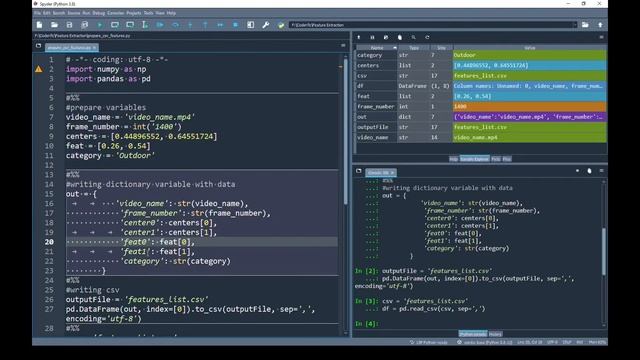
Task: Switch to the Variable Explorer tab
Action: pos(474,159)
